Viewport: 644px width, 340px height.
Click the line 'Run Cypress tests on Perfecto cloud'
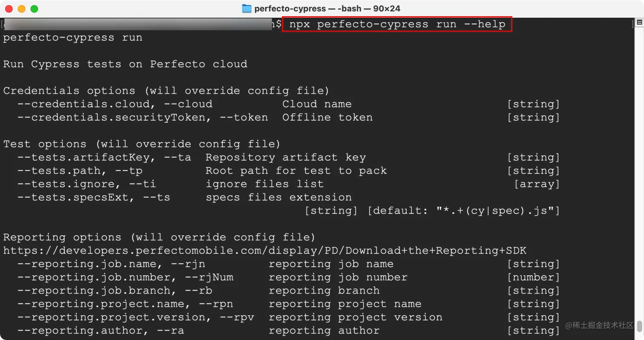click(125, 64)
